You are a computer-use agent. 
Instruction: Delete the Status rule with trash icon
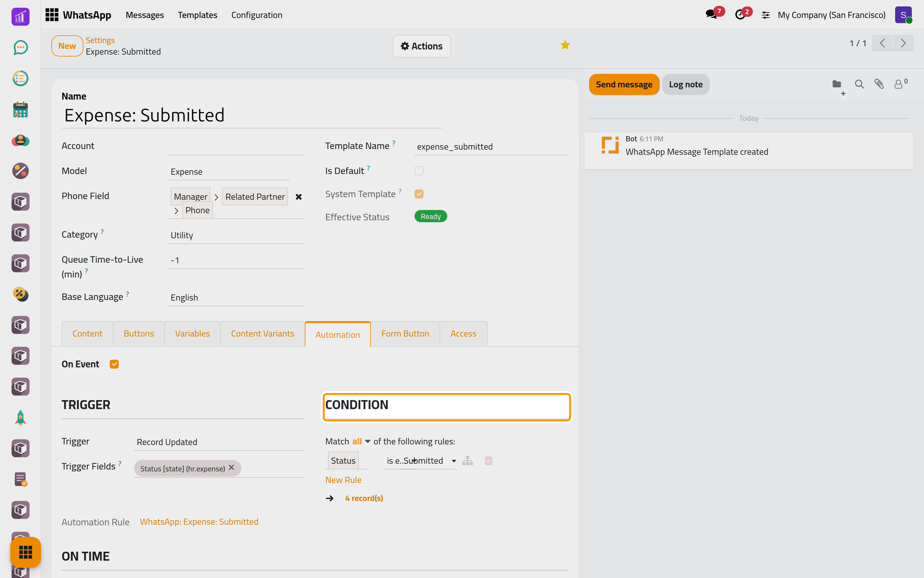pos(488,461)
